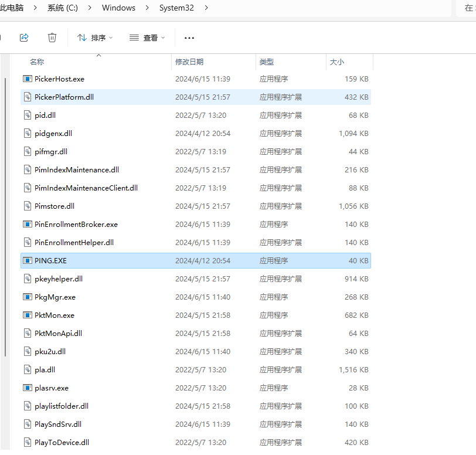Click the PinEnrollmentBroker.exe file name
This screenshot has height=455, width=476.
(x=76, y=225)
